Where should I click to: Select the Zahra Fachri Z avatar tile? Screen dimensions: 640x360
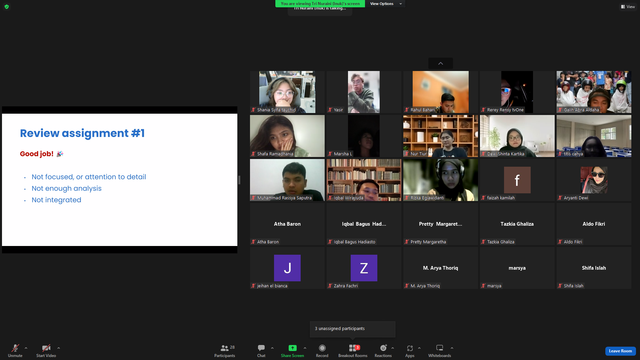(364, 268)
